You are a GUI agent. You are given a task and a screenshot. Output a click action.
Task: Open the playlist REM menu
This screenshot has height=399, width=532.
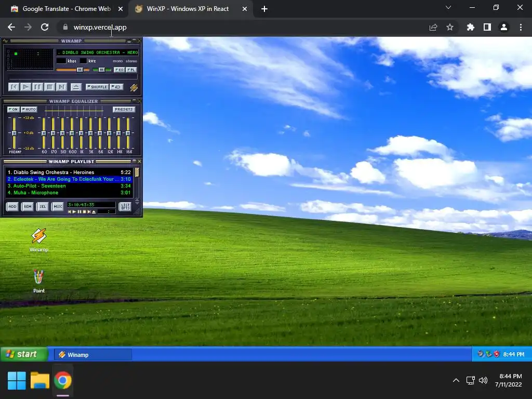pyautogui.click(x=28, y=206)
